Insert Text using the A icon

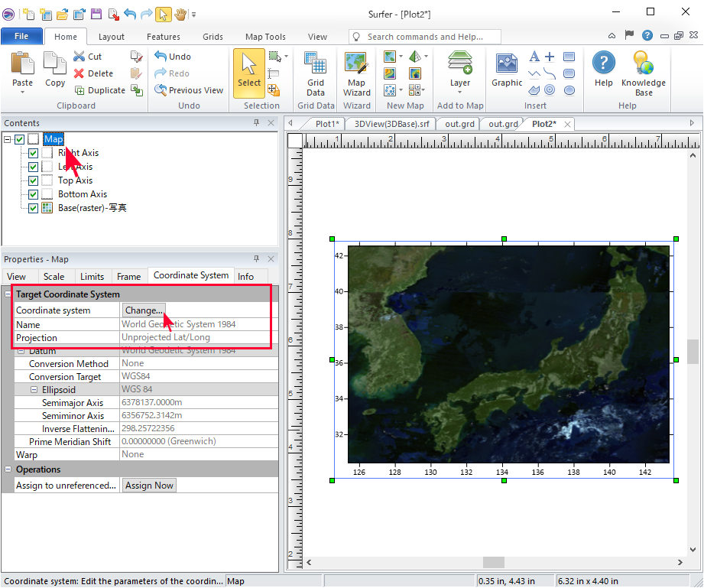click(534, 57)
